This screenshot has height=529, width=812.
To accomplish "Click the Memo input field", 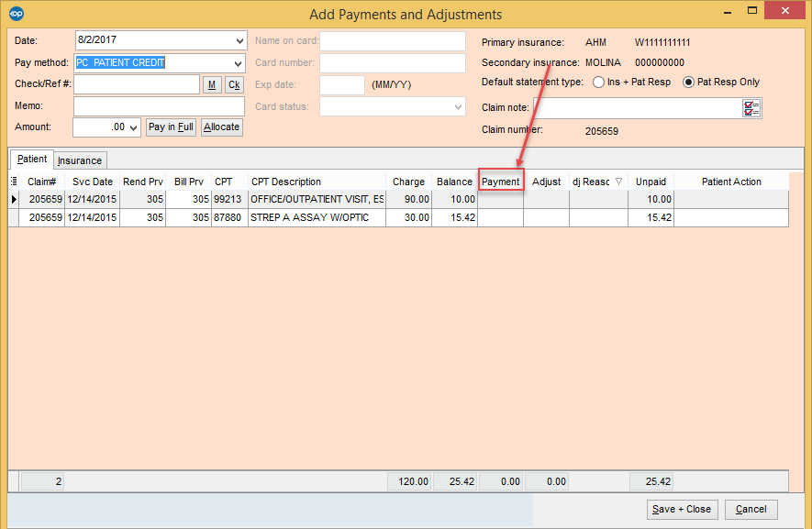I will tap(159, 106).
